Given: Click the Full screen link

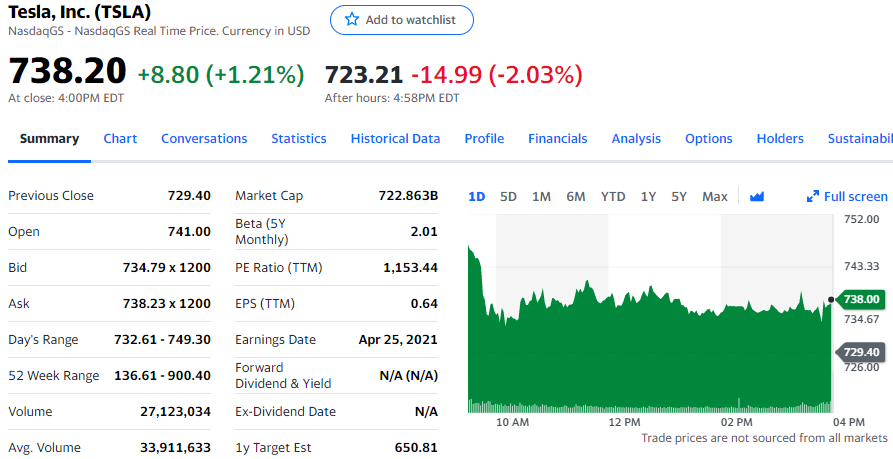Looking at the screenshot, I should point(855,196).
